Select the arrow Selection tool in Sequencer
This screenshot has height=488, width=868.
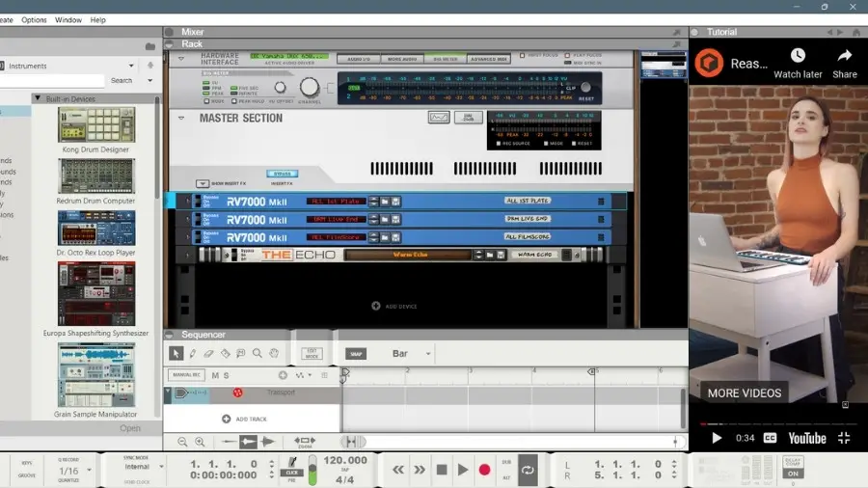(176, 353)
